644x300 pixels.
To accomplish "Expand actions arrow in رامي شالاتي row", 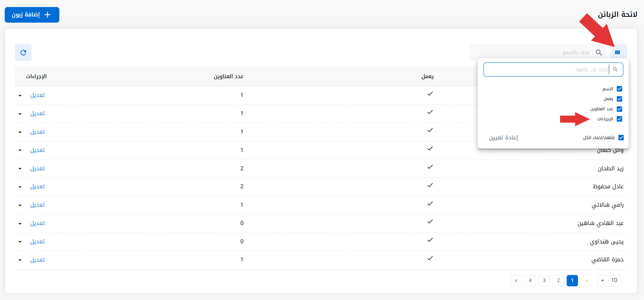I will (20, 205).
